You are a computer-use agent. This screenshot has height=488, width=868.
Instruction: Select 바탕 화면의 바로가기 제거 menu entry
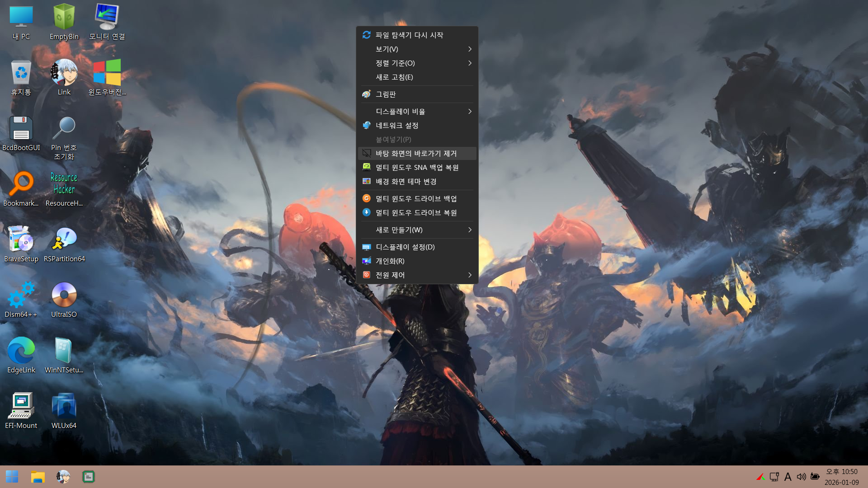[x=416, y=153]
